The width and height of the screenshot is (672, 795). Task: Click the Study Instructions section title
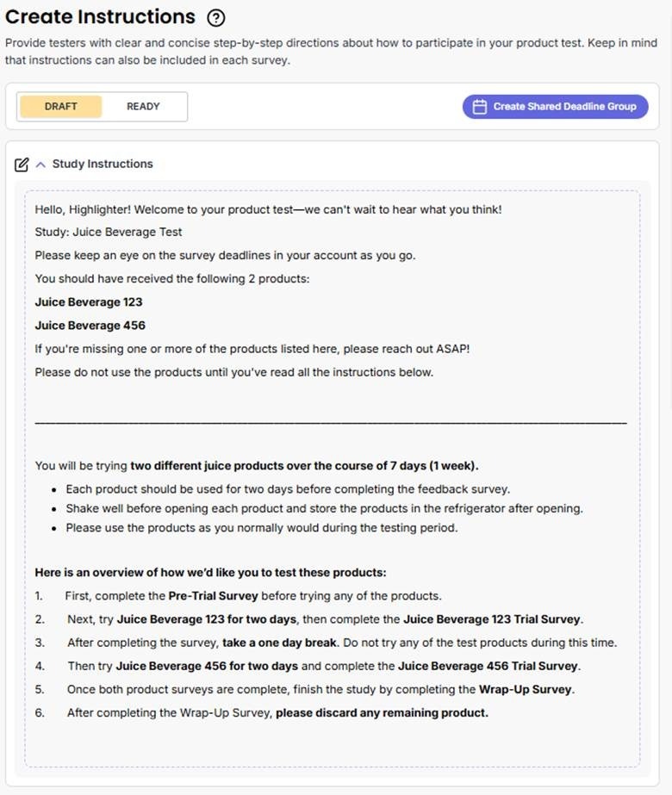tap(103, 164)
